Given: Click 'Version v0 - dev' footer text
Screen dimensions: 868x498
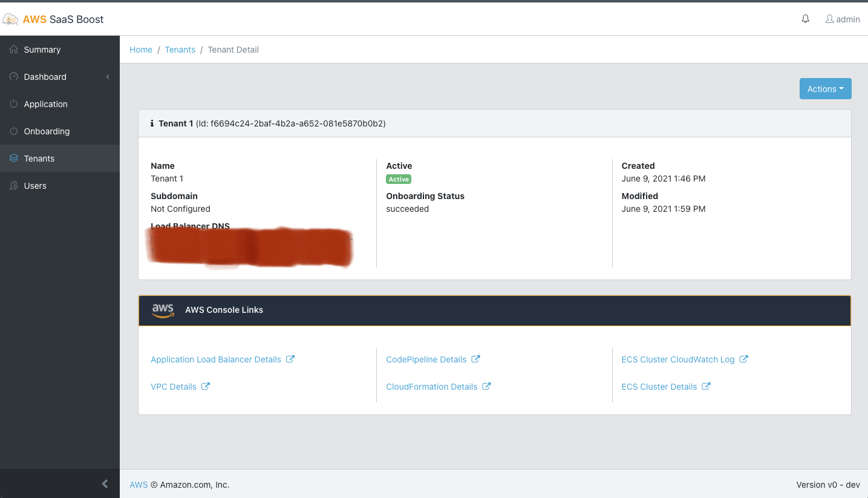Looking at the screenshot, I should (x=828, y=485).
